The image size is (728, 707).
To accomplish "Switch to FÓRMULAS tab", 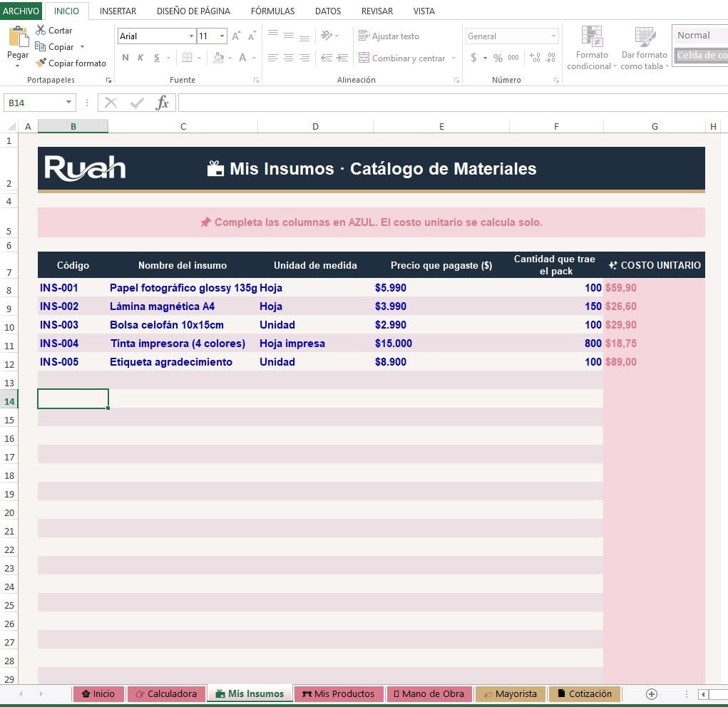I will 272,11.
